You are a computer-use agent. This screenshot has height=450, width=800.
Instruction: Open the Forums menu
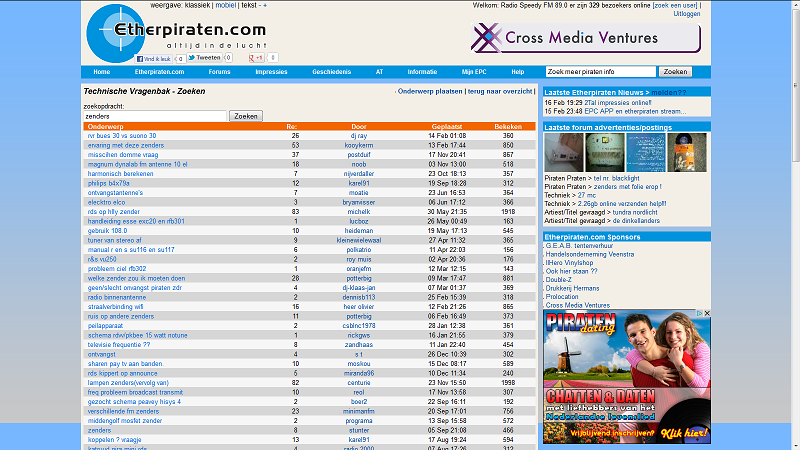click(x=219, y=72)
